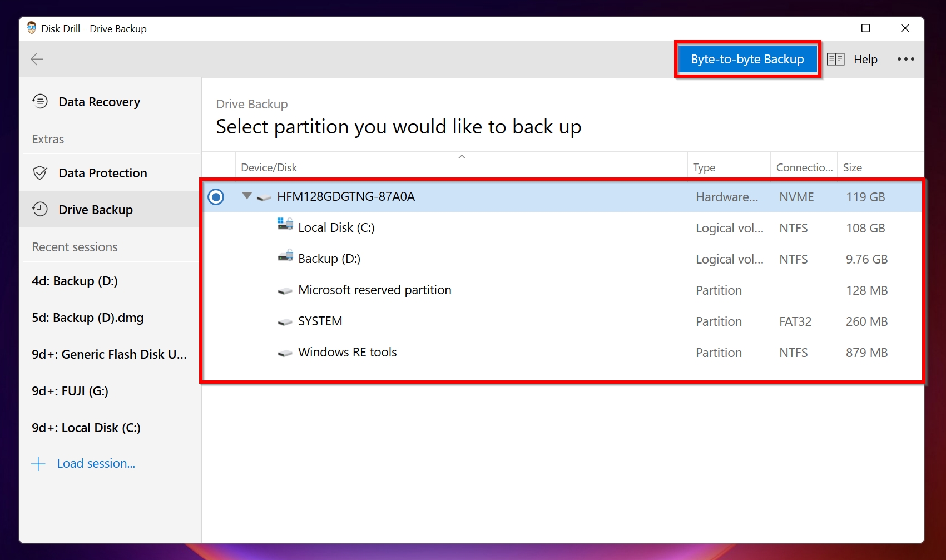Viewport: 946px width, 560px height.
Task: Click the FAT32 file system value
Action: 795,321
